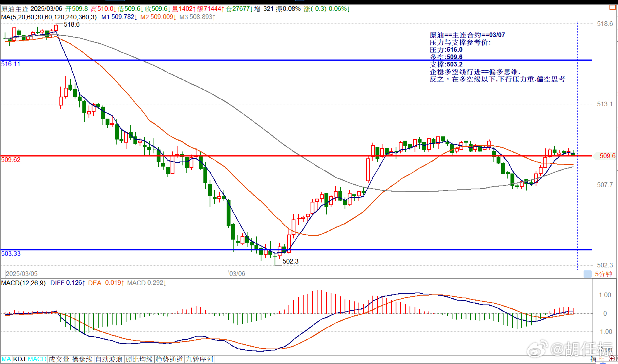Click the window icon in top right corner

[613, 7]
